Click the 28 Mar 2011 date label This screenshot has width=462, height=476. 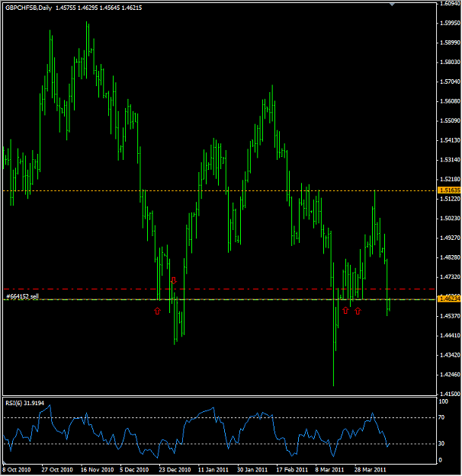pos(370,470)
